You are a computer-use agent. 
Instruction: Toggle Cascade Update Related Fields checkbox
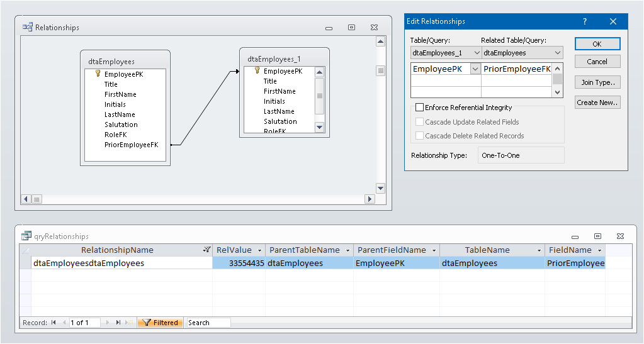pos(419,122)
